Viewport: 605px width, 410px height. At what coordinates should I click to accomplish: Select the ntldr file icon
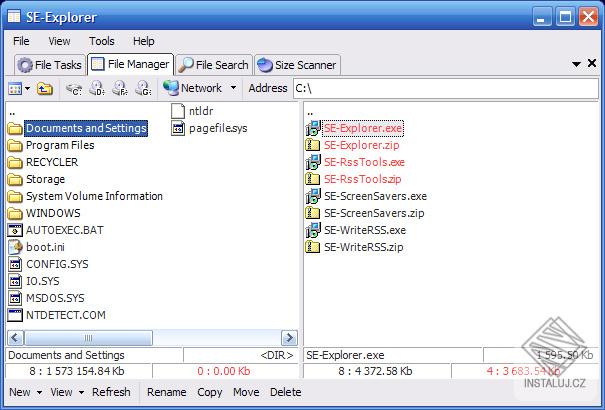click(x=178, y=111)
